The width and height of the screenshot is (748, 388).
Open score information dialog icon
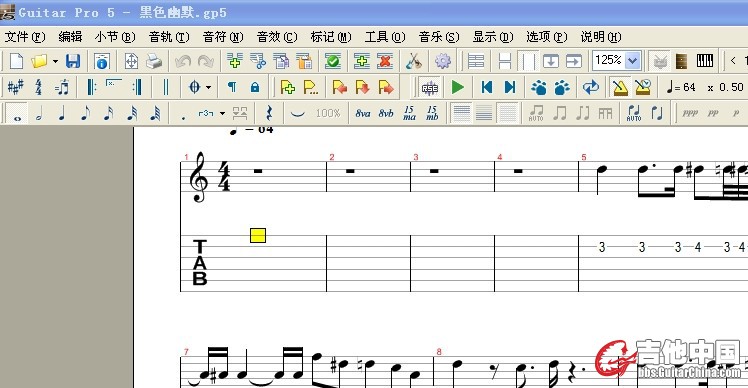(x=102, y=61)
